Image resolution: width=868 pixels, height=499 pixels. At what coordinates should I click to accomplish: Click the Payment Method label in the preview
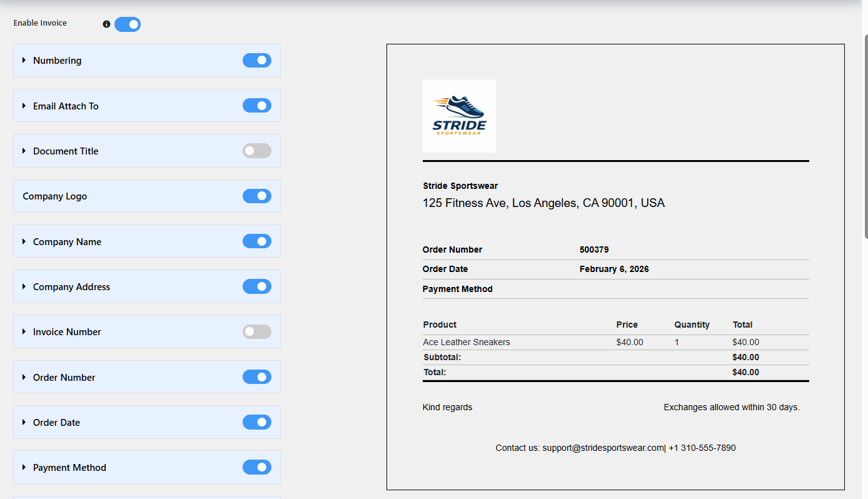pyautogui.click(x=458, y=289)
